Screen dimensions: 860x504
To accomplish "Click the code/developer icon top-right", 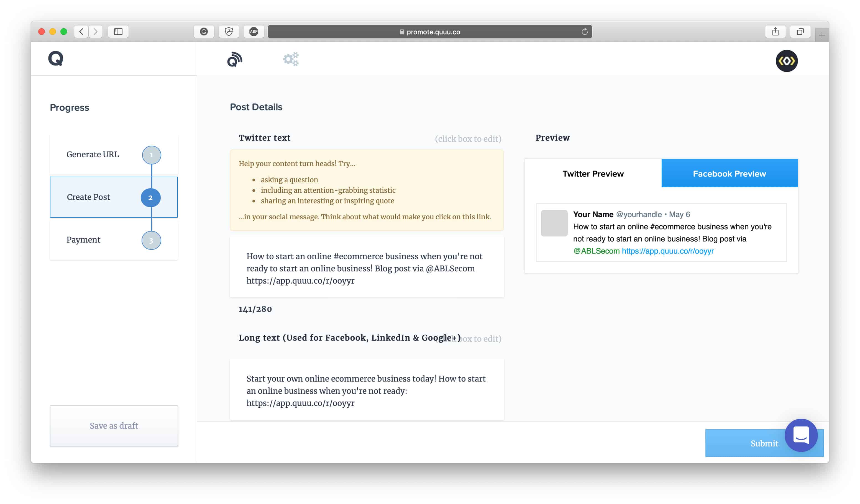I will pos(787,60).
